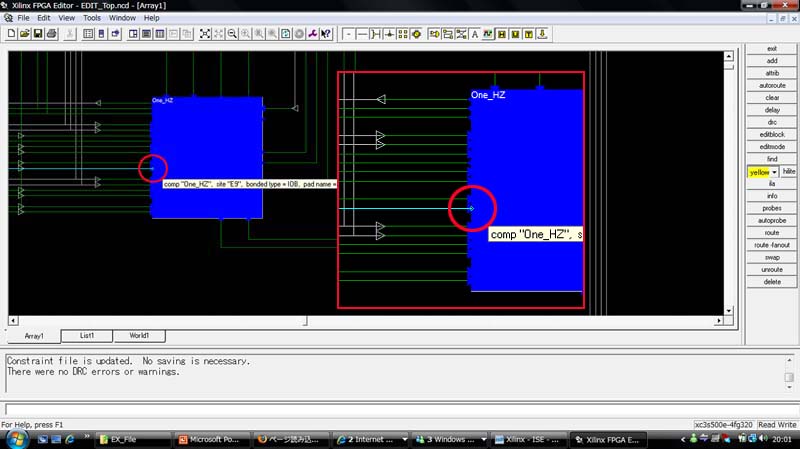800x449 pixels.
Task: Toggle the switch box layer button
Action: 376,34
